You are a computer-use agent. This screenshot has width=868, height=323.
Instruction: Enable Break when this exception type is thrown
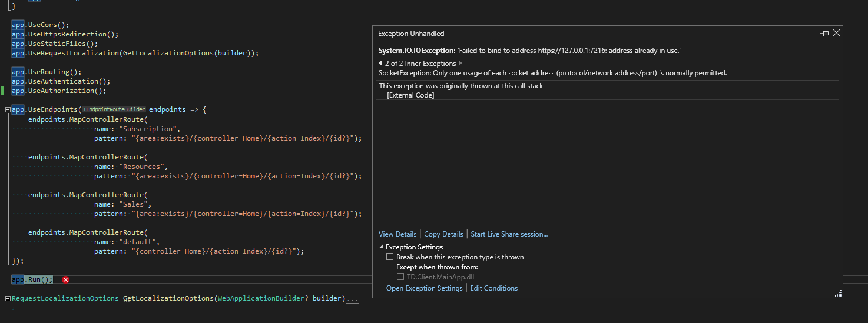point(390,257)
